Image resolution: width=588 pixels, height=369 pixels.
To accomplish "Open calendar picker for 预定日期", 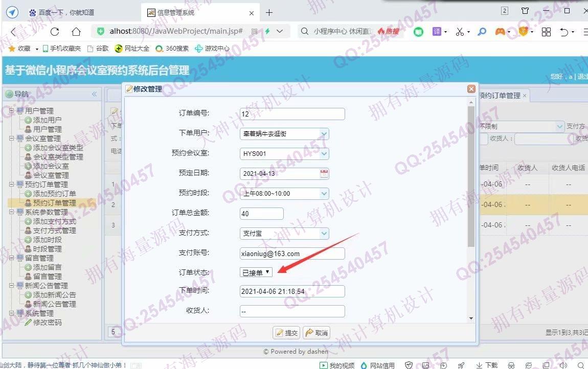I will [324, 173].
